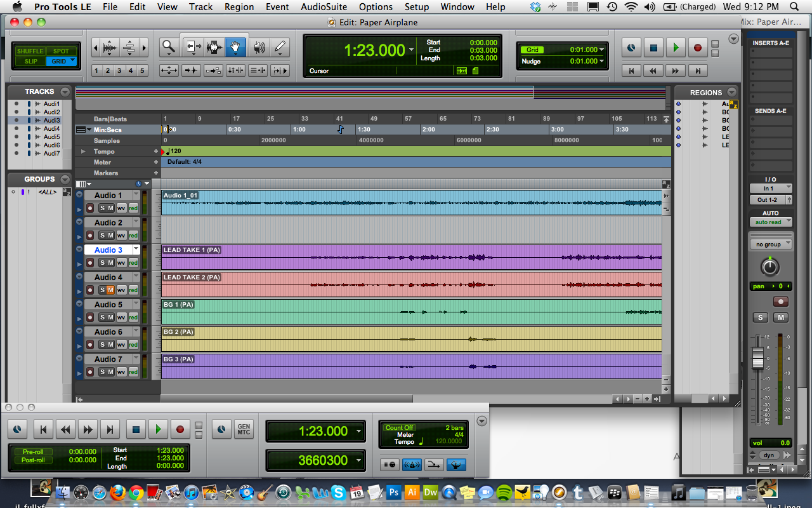Open the Options menu
812x508 pixels.
[376, 7]
